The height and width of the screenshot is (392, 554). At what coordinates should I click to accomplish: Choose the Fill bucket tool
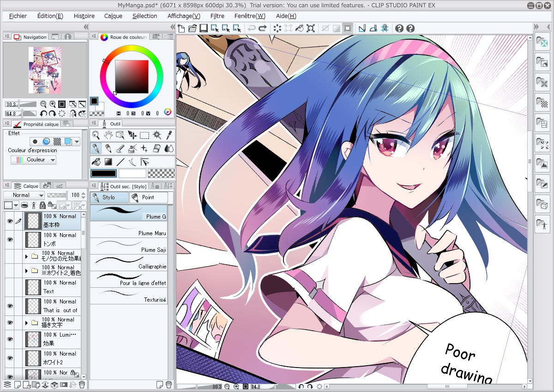click(96, 162)
